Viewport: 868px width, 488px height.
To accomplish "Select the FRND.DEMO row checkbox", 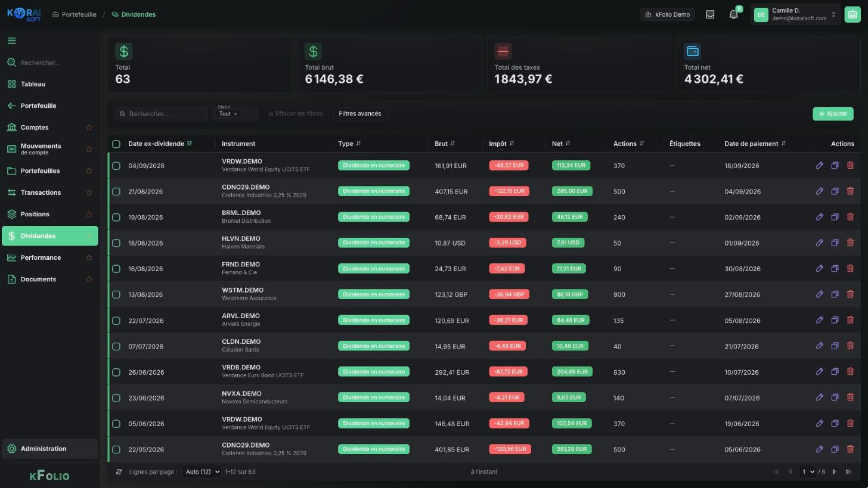I will click(x=116, y=269).
